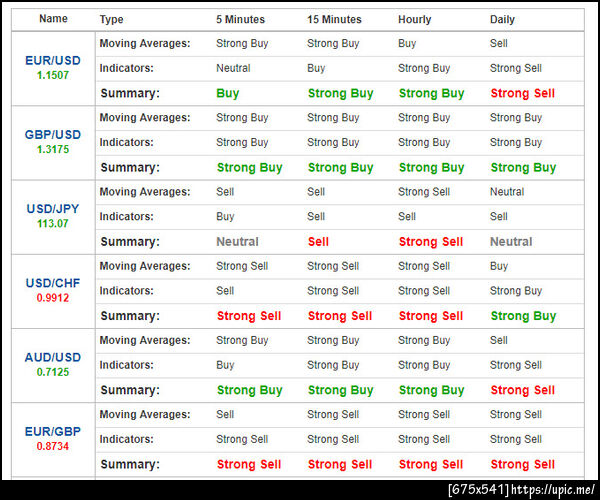Click the EUR/USD price 1.1507
Image resolution: width=600 pixels, height=500 pixels.
(x=53, y=75)
